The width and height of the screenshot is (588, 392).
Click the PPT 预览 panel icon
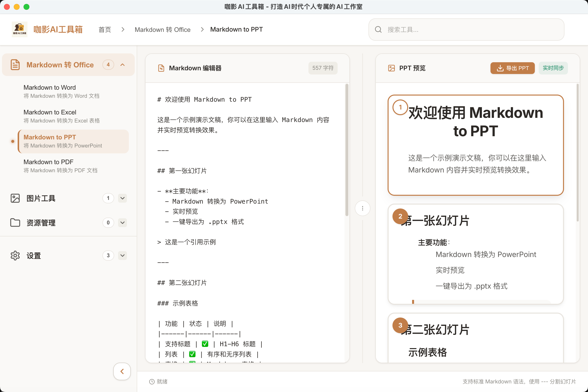[392, 68]
